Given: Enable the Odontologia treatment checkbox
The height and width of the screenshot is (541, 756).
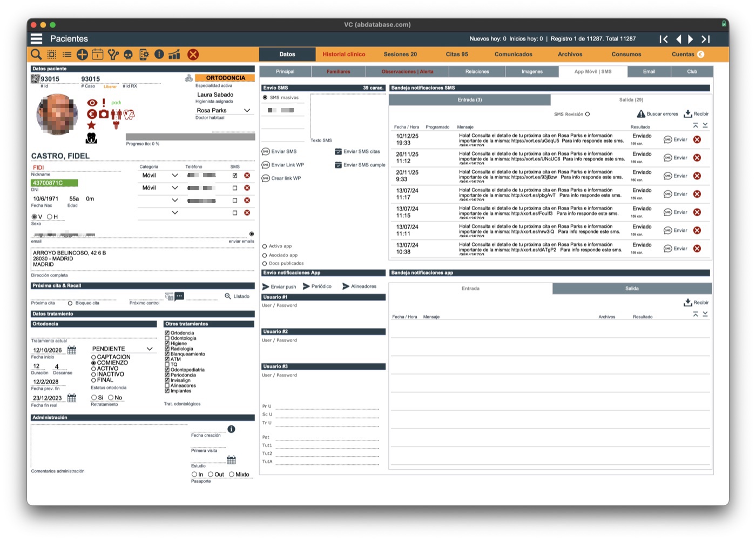Looking at the screenshot, I should [167, 338].
